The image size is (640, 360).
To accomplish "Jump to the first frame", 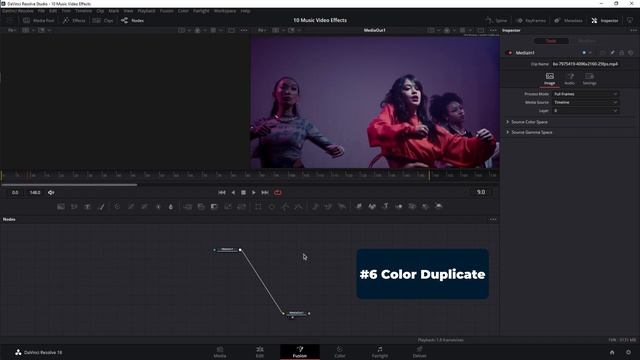I will coord(222,193).
